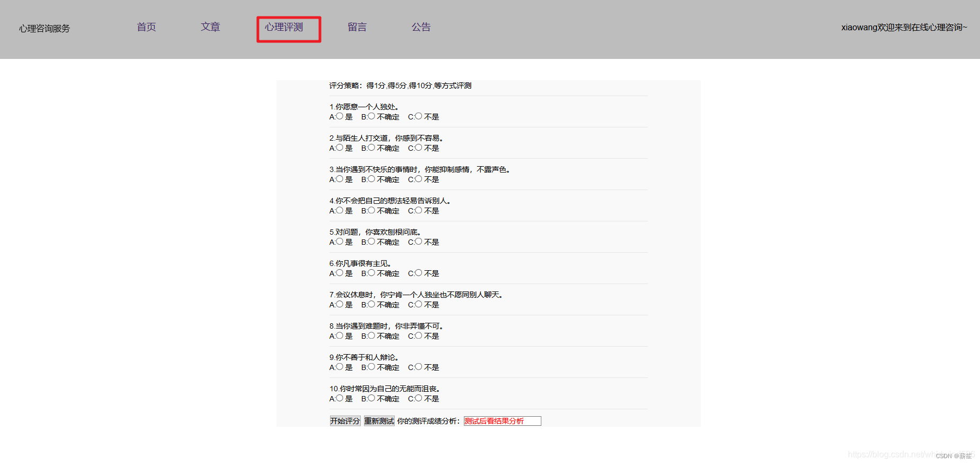Go to the 文章 page
This screenshot has width=980, height=464.
click(x=210, y=27)
